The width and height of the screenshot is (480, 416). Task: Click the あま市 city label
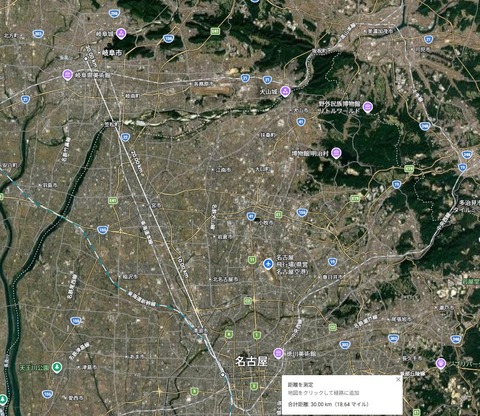pos(137,357)
